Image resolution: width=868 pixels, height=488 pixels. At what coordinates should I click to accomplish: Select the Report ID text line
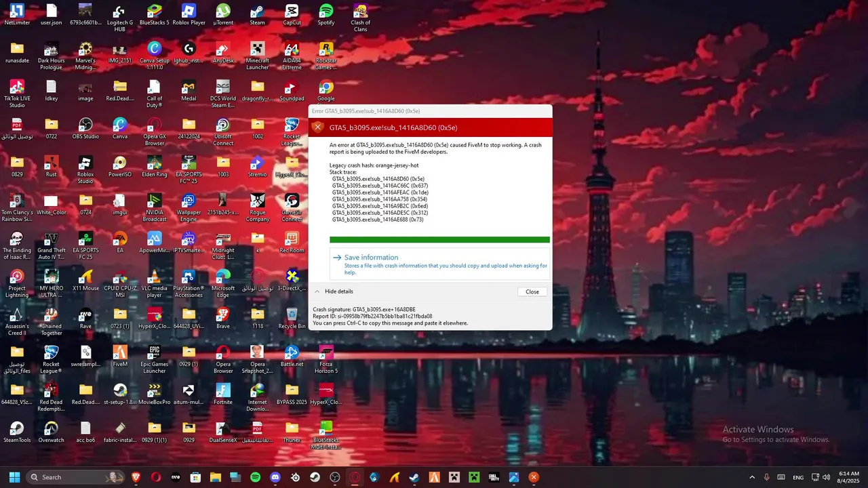[x=372, y=317]
